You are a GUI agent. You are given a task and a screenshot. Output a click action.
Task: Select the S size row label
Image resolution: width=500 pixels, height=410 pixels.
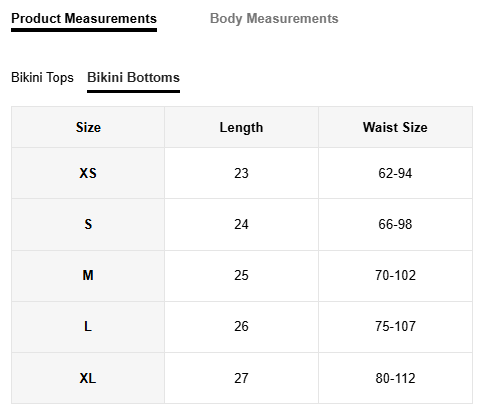(x=88, y=224)
